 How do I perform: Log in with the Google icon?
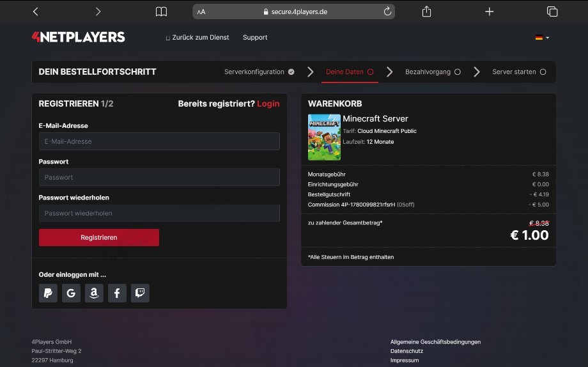[71, 293]
